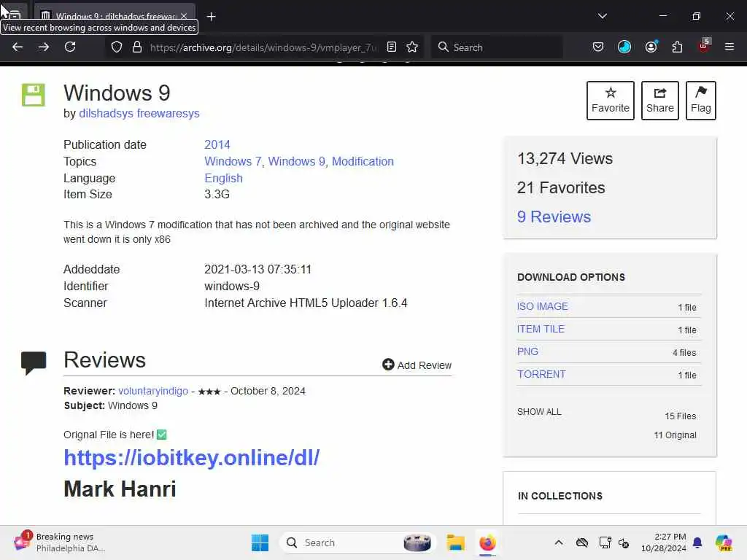
Task: Click the browser Search field
Action: tap(496, 47)
